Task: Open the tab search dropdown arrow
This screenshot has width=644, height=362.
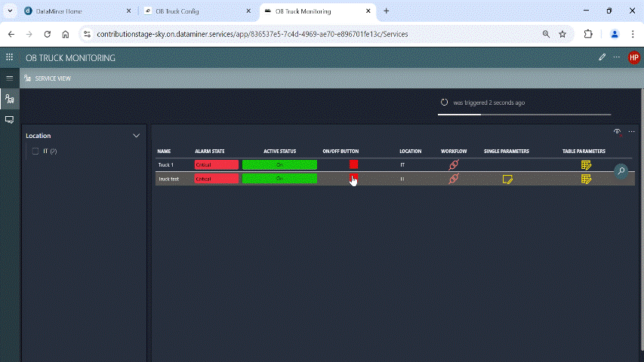Action: tap(10, 11)
